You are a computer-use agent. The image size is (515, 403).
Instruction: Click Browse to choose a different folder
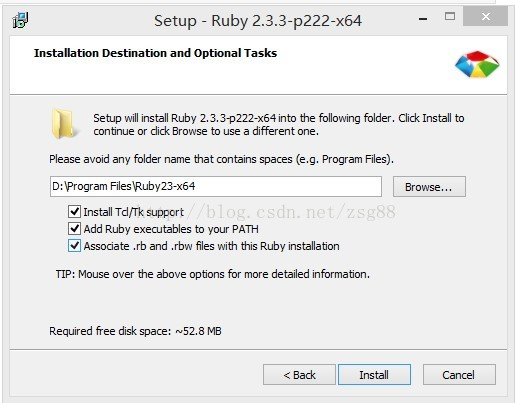click(x=429, y=187)
